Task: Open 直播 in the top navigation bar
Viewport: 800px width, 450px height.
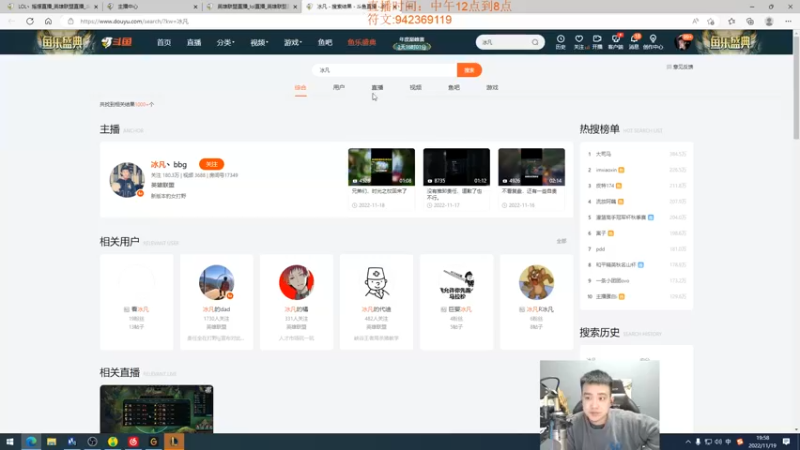Action: point(194,43)
